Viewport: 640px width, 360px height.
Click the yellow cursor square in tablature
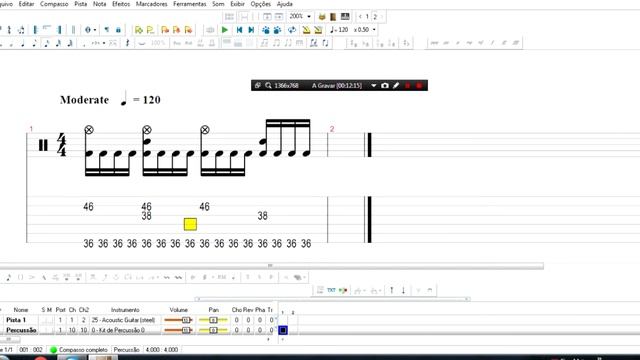click(x=190, y=224)
